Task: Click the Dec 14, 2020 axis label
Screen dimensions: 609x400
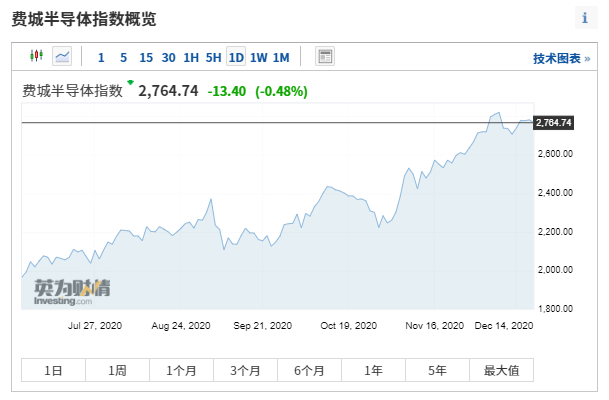Action: click(x=504, y=325)
